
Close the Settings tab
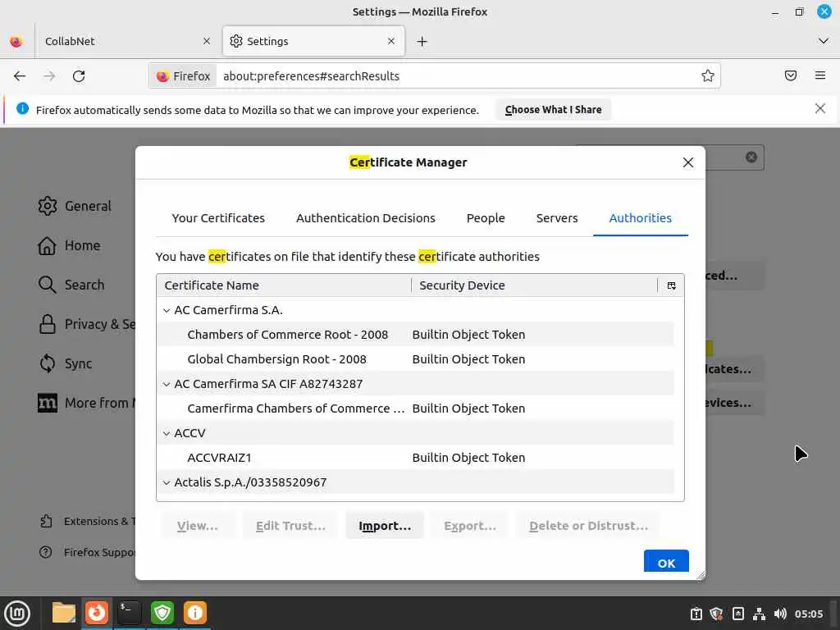[391, 41]
